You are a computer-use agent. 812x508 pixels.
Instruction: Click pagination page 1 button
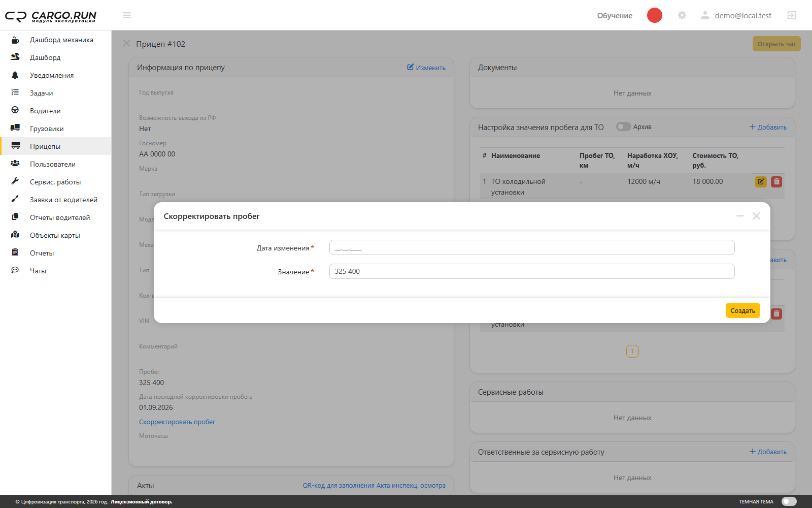[632, 351]
